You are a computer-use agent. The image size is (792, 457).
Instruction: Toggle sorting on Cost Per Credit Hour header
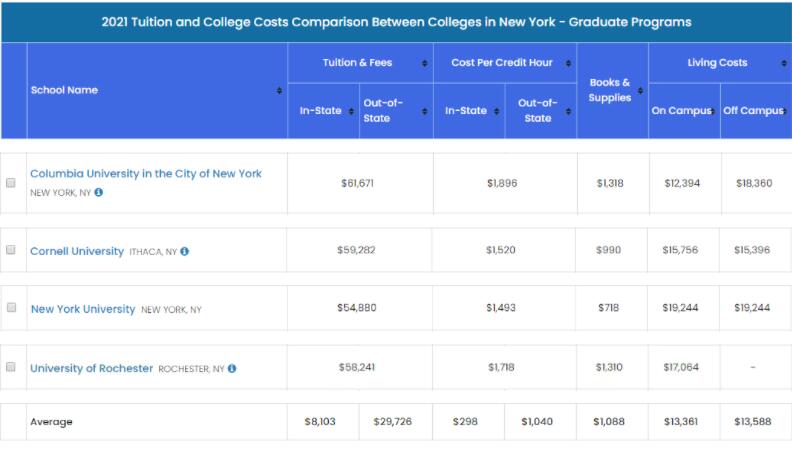[x=502, y=63]
